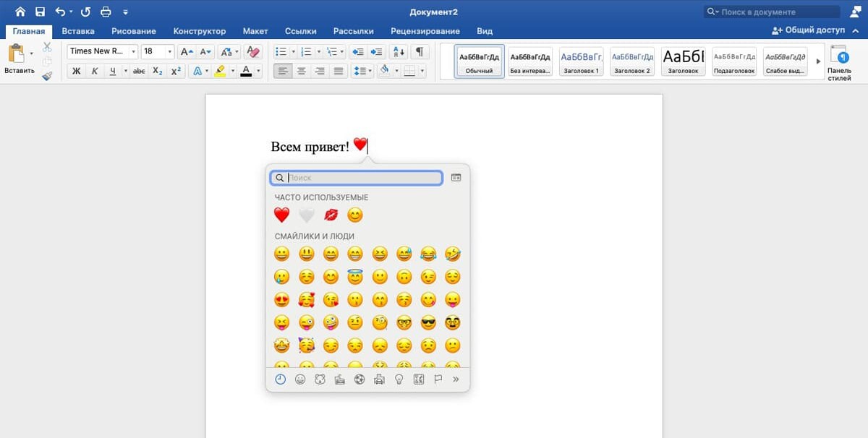This screenshot has width=868, height=438.
Task: Open the Рецензирование tab
Action: pyautogui.click(x=425, y=31)
